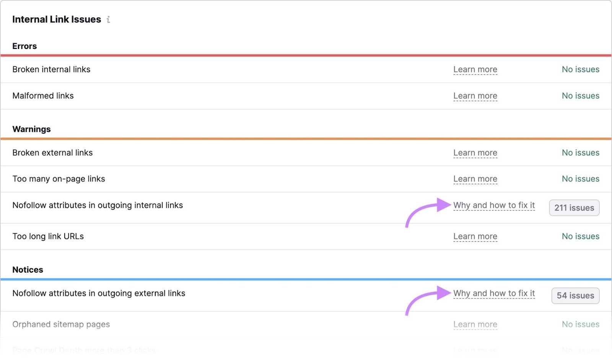The height and width of the screenshot is (364, 612).
Task: Select the Too many on-page links row
Action: point(59,179)
